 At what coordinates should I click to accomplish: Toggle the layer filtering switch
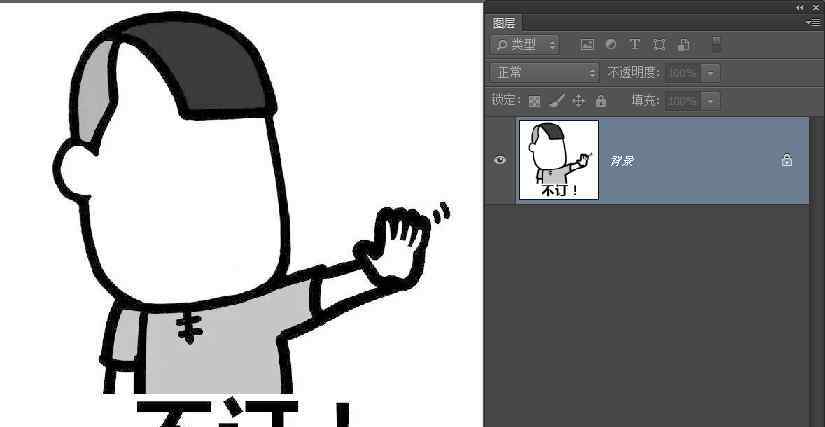tap(716, 45)
